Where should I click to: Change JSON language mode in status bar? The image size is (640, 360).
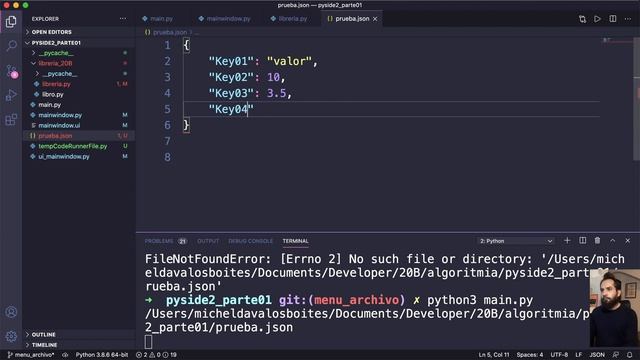(597, 355)
